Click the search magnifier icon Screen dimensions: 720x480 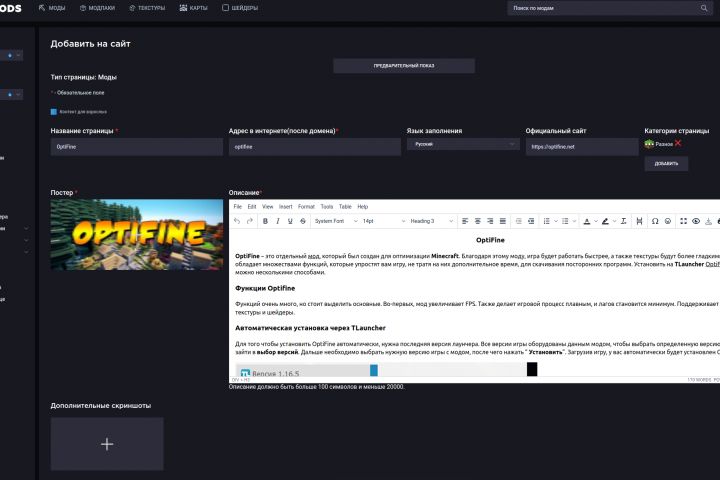pyautogui.click(x=704, y=8)
